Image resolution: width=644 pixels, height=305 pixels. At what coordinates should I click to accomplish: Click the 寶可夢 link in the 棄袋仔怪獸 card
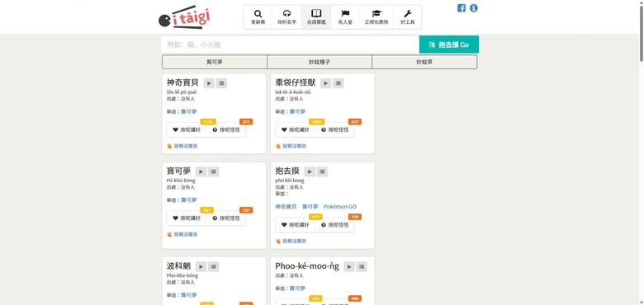(x=297, y=111)
